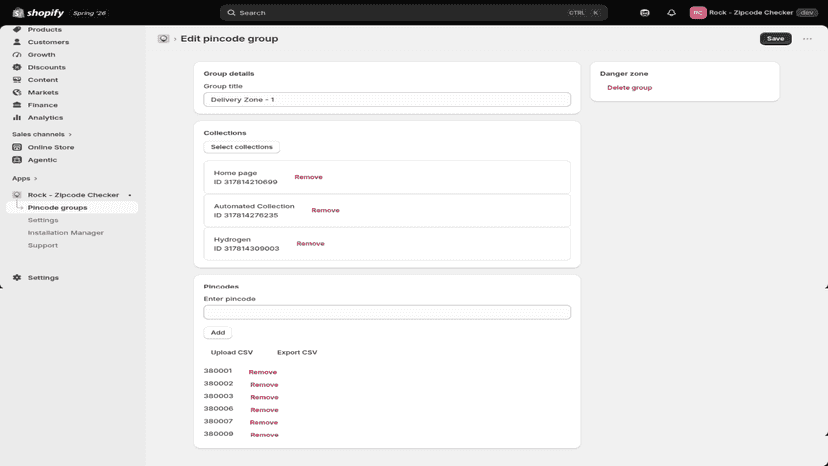Screen dimensions: 828x466
Task: Open the Customers section label
Action: click(49, 42)
